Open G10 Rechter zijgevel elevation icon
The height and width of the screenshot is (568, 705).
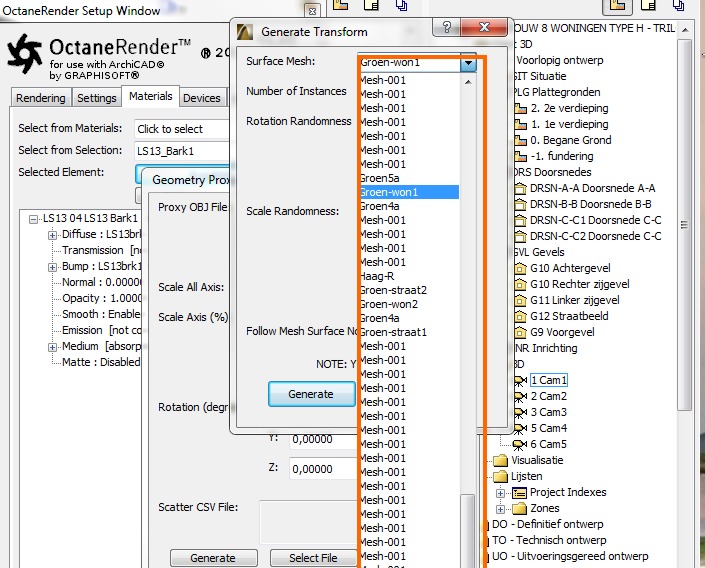pyautogui.click(x=520, y=284)
